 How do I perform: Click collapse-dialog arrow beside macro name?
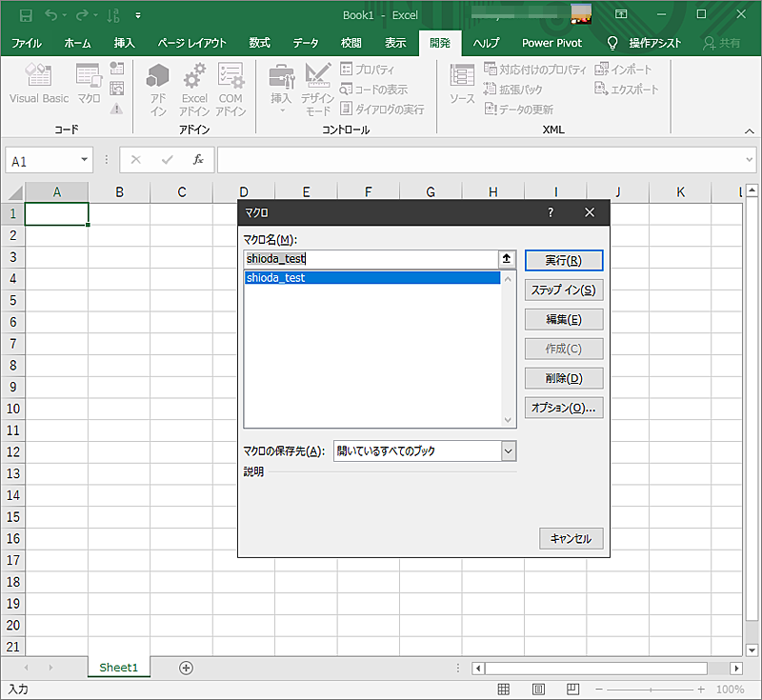507,258
